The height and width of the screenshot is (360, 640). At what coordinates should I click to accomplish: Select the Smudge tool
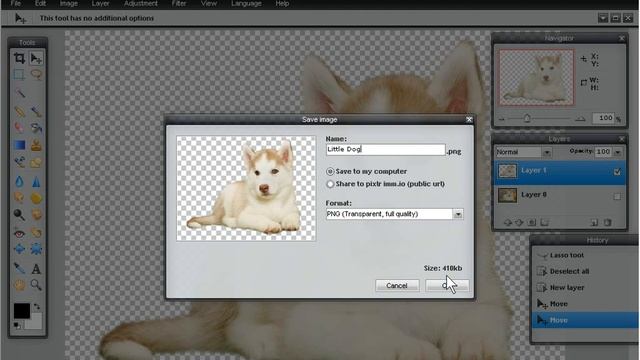(19, 198)
